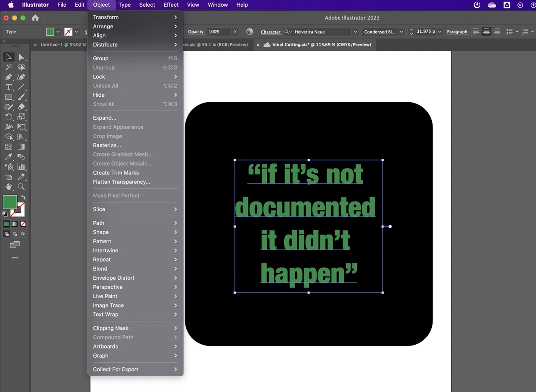This screenshot has width=536, height=392.
Task: Enable Draw Behind mode
Action: pyautogui.click(x=15, y=234)
